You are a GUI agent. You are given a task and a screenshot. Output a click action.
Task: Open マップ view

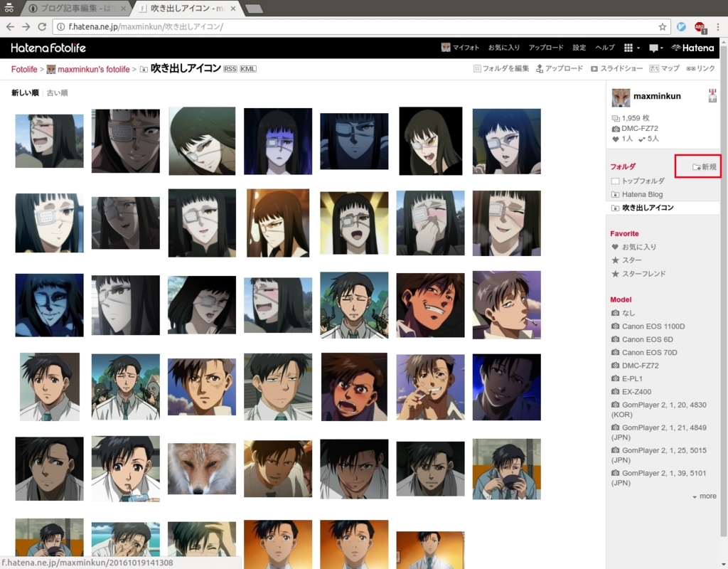pos(665,68)
